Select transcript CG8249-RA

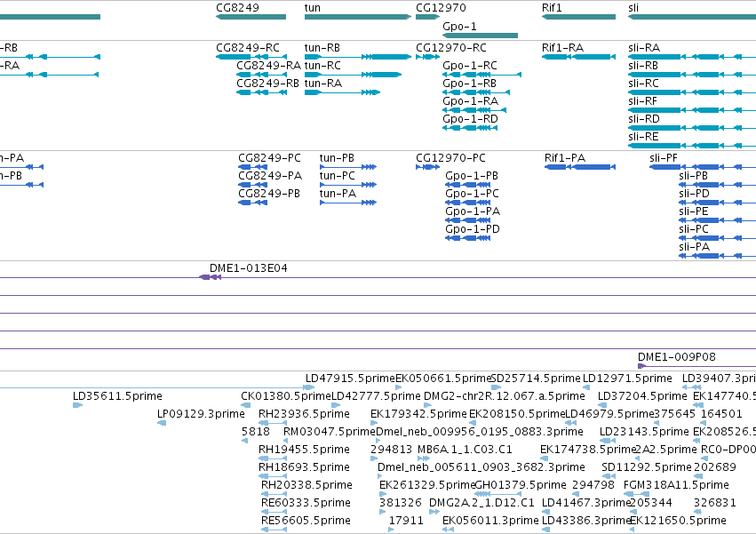tap(261, 75)
